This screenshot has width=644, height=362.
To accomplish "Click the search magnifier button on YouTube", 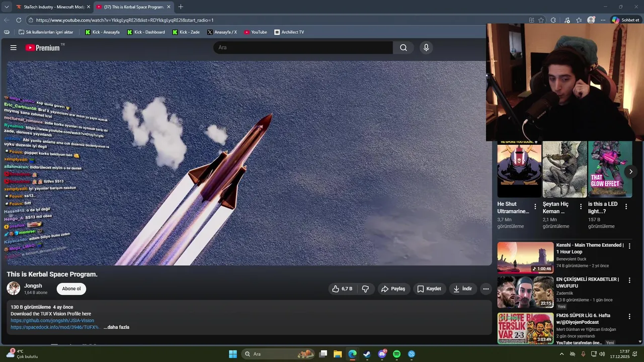I will coord(404,48).
